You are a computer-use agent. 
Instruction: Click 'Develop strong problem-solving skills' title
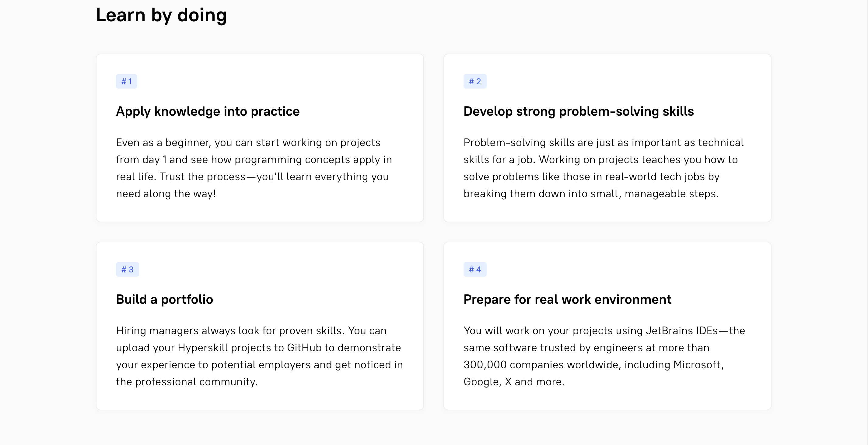(578, 111)
